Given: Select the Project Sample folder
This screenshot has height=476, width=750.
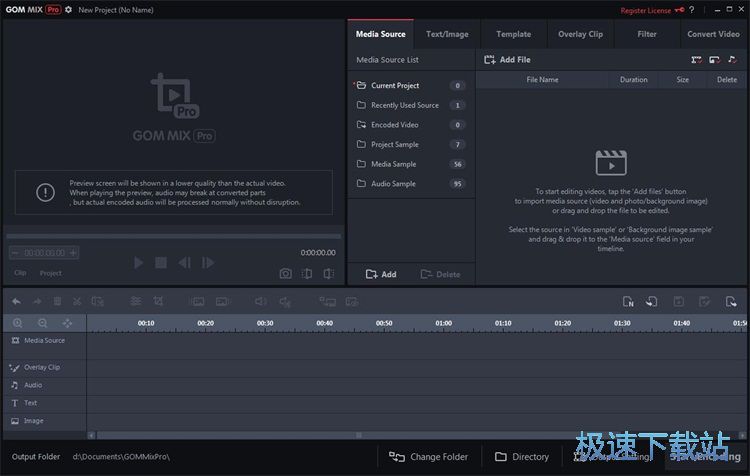Looking at the screenshot, I should click(x=394, y=144).
